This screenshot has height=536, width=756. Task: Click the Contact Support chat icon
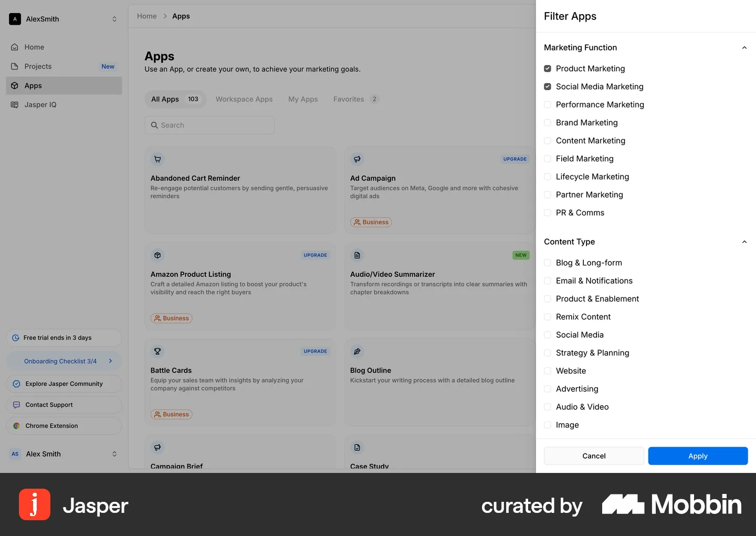pos(16,405)
